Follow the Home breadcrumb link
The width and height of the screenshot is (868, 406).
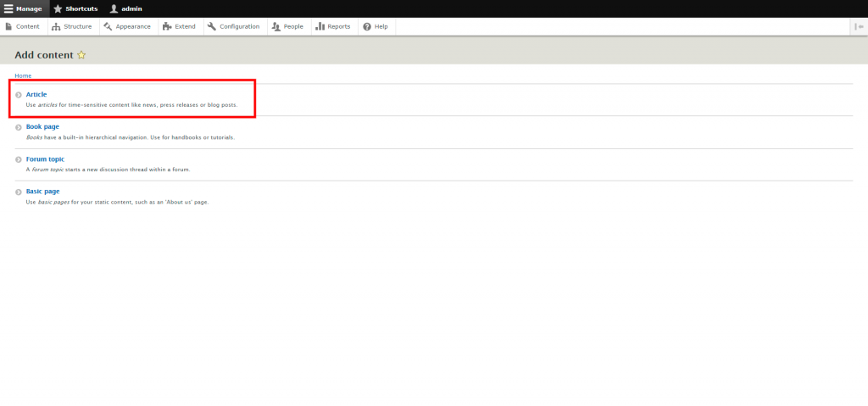tap(23, 75)
